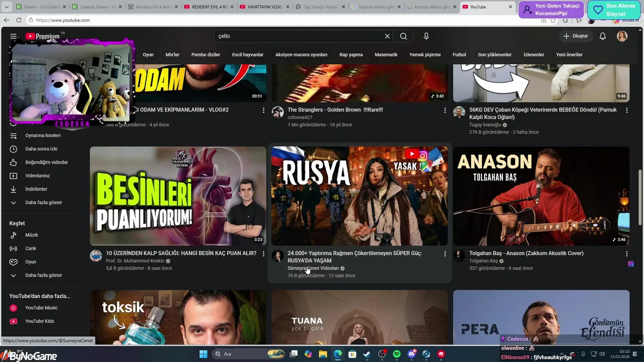Open Tolgahan Baş channel name link
This screenshot has width=644, height=362.
[483, 261]
